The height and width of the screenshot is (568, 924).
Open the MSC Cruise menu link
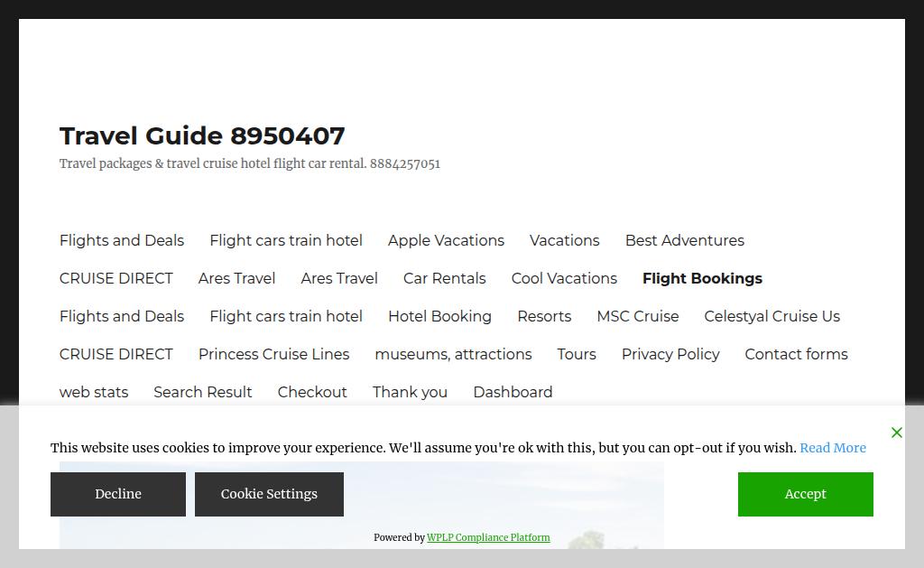coord(637,316)
